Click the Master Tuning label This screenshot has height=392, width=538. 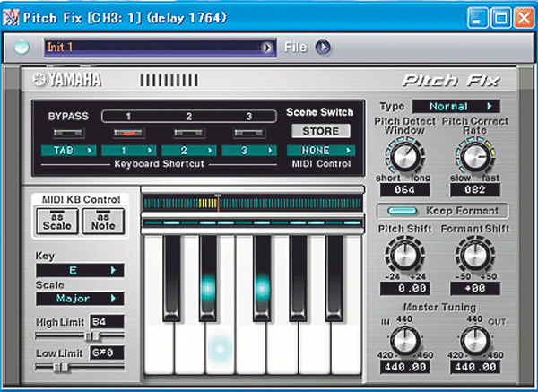click(x=439, y=307)
